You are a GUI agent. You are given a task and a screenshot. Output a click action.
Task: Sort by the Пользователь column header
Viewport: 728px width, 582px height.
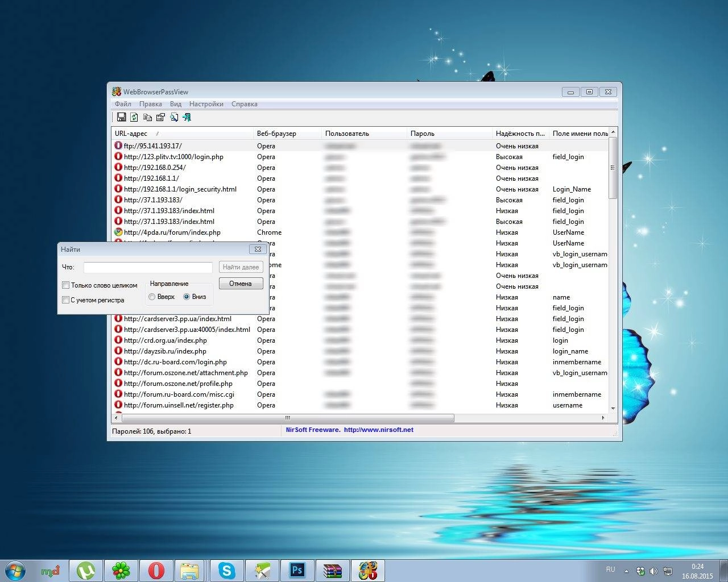point(364,134)
